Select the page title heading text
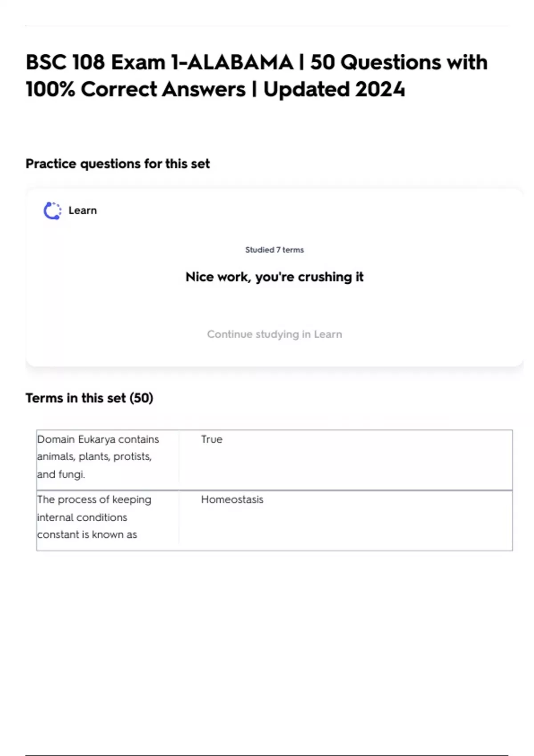The image size is (534, 756). (257, 76)
